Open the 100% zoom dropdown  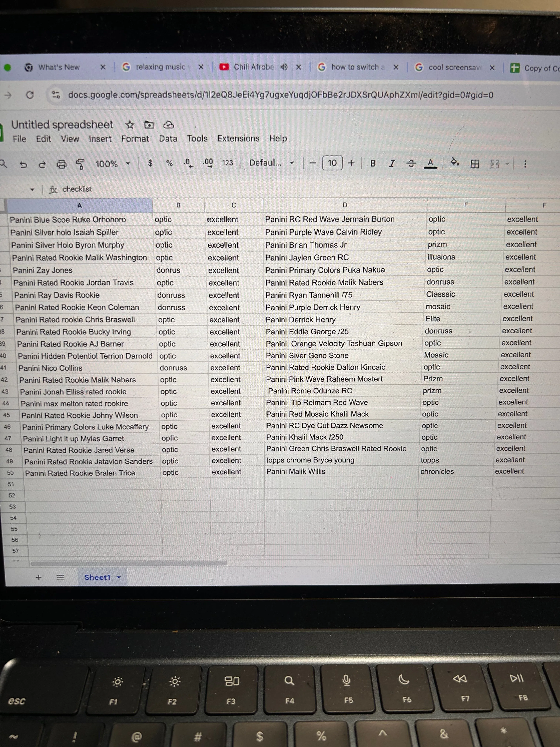(x=113, y=164)
